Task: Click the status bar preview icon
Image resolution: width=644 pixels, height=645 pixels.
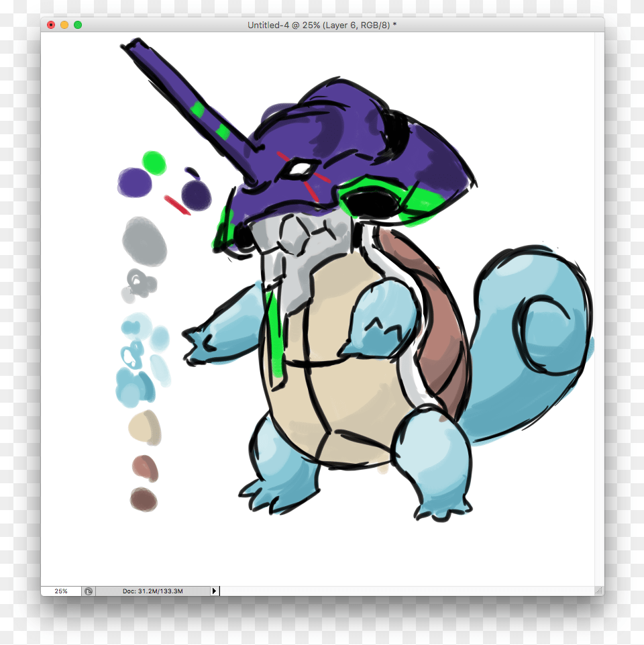Action: [x=89, y=591]
